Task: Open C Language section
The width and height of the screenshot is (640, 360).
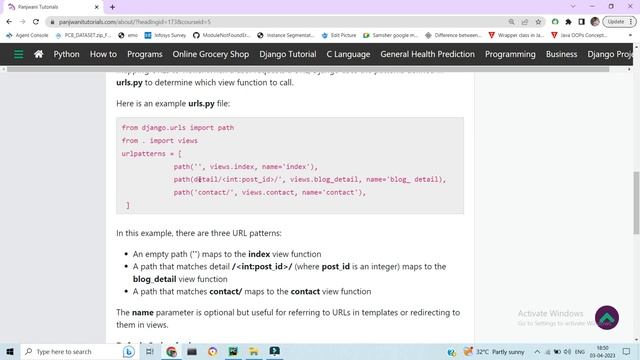Action: tap(348, 54)
